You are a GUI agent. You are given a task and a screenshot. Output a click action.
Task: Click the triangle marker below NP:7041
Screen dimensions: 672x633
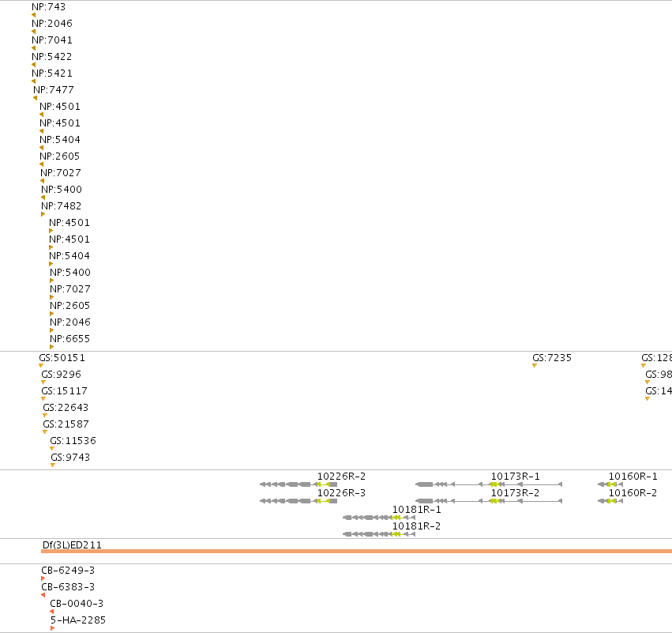[33, 48]
